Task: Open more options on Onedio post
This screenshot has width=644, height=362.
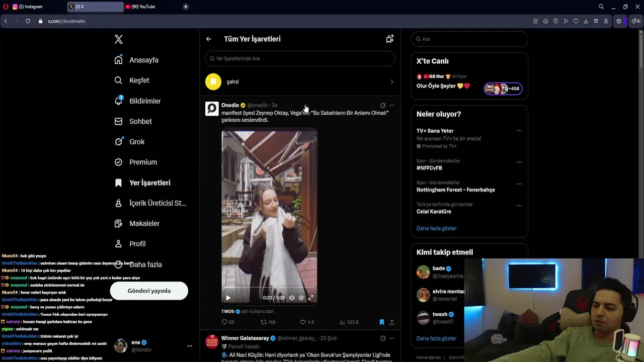Action: [392, 106]
